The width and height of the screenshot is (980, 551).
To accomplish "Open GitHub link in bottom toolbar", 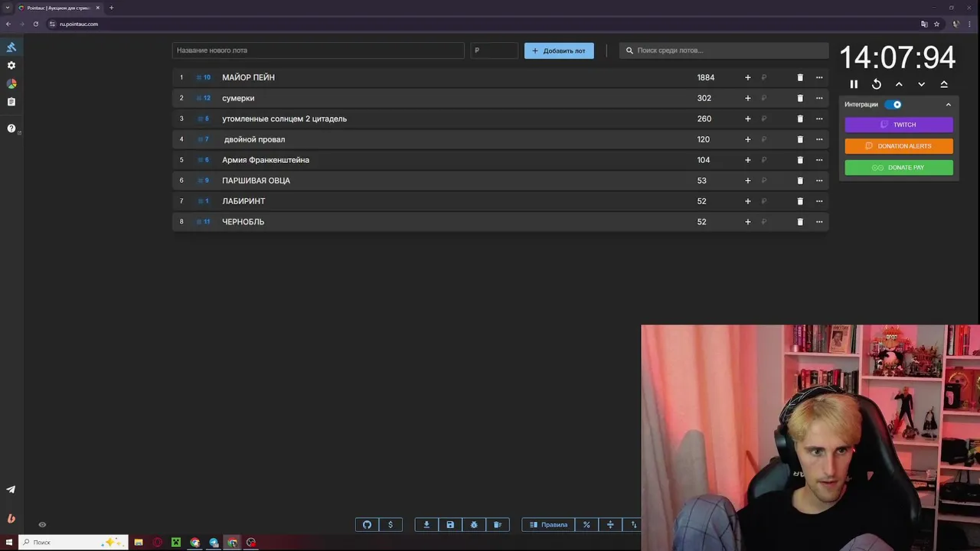I will 367,525.
